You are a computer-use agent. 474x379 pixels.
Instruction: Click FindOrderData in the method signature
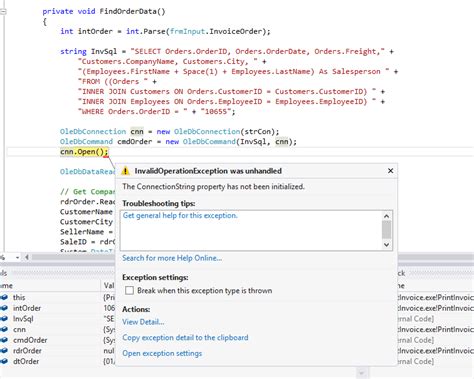(128, 11)
